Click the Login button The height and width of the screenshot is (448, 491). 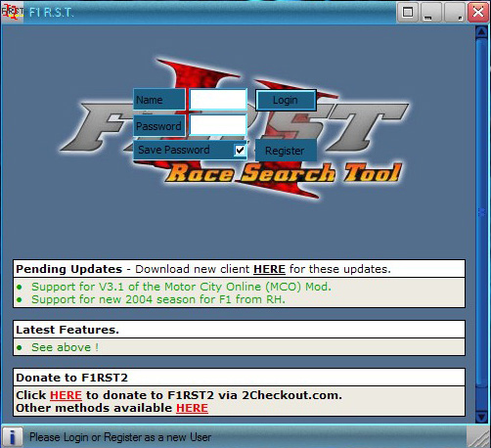point(286,100)
